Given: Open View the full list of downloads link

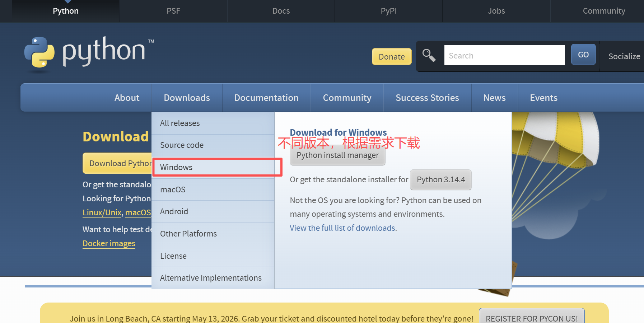Looking at the screenshot, I should pyautogui.click(x=342, y=228).
